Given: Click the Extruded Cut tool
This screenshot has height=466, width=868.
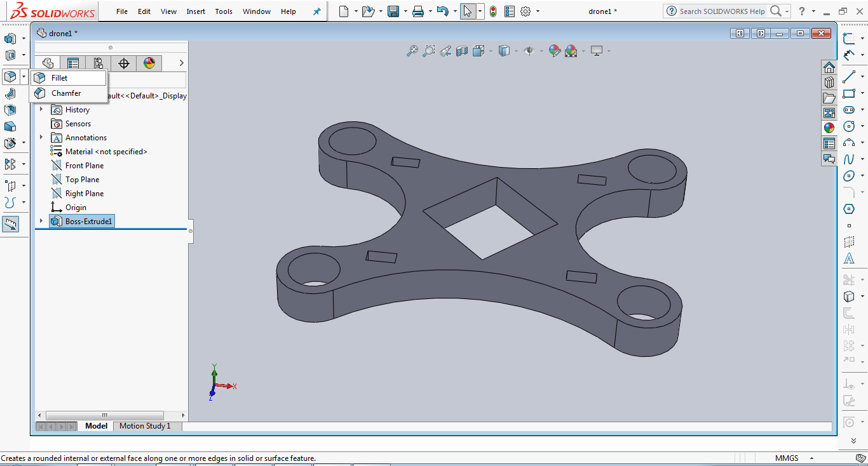Looking at the screenshot, I should point(10,55).
